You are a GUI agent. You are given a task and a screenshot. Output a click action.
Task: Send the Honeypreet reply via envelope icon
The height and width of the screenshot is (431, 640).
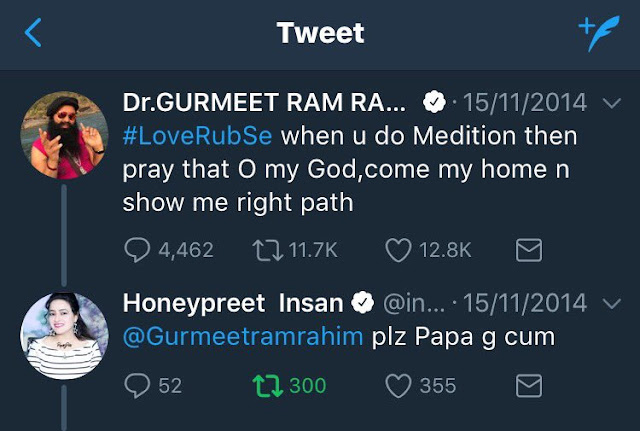(528, 385)
